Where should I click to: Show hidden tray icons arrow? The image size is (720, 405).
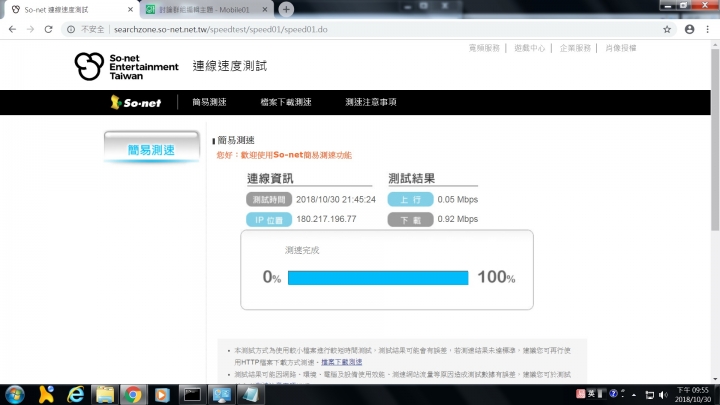click(634, 395)
